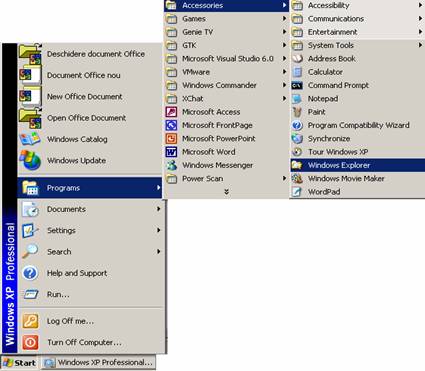Select the VMware folder label
Viewport: 425px width, 371px height.
point(196,72)
